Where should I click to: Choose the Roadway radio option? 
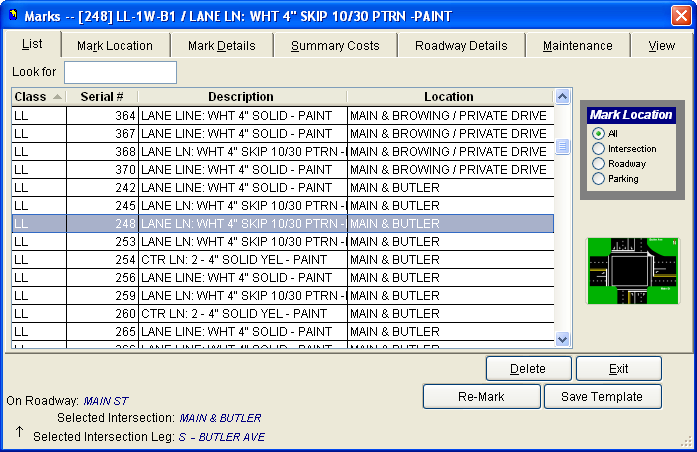[598, 164]
